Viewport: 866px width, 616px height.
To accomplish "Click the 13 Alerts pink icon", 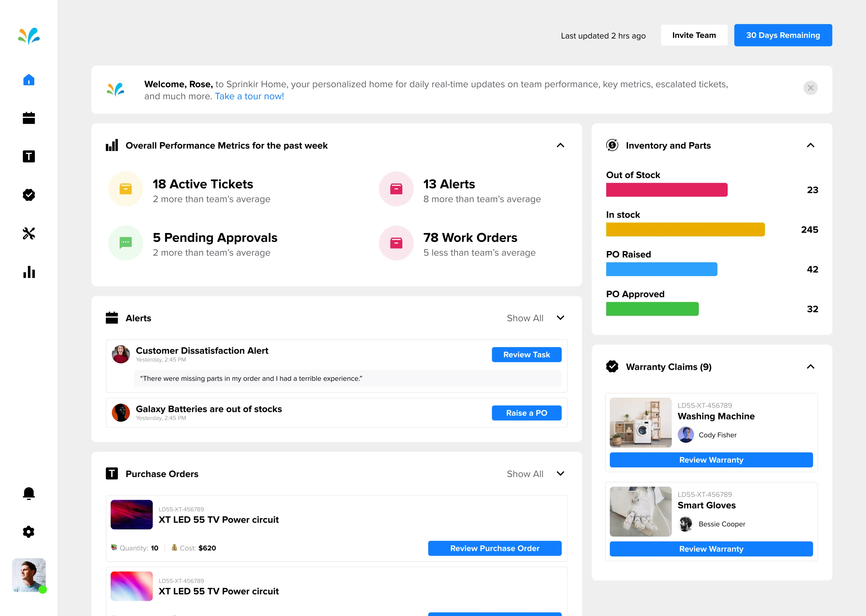I will click(396, 189).
